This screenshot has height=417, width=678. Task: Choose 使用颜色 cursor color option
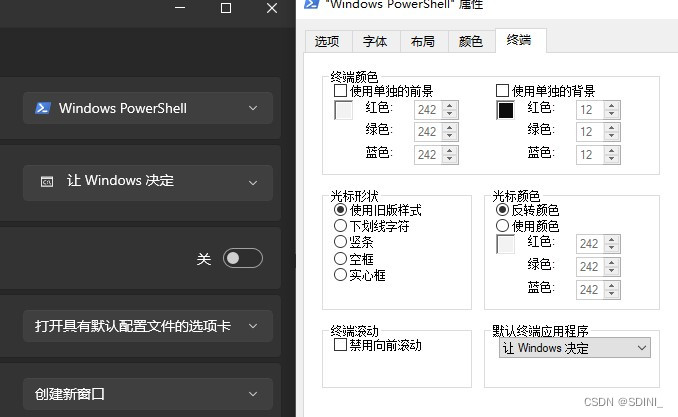click(x=502, y=225)
